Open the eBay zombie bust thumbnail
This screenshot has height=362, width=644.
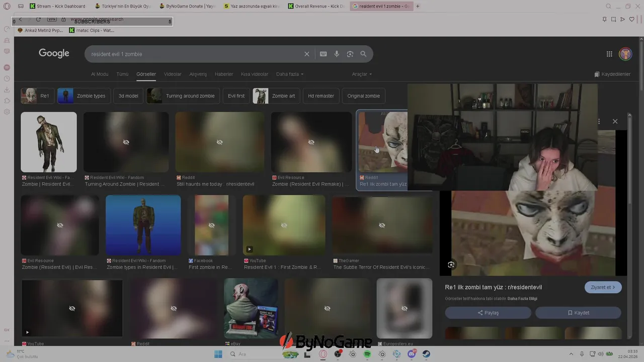pos(251,308)
